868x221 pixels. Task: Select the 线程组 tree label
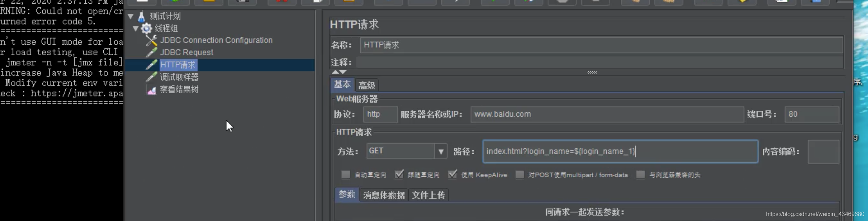pos(166,28)
